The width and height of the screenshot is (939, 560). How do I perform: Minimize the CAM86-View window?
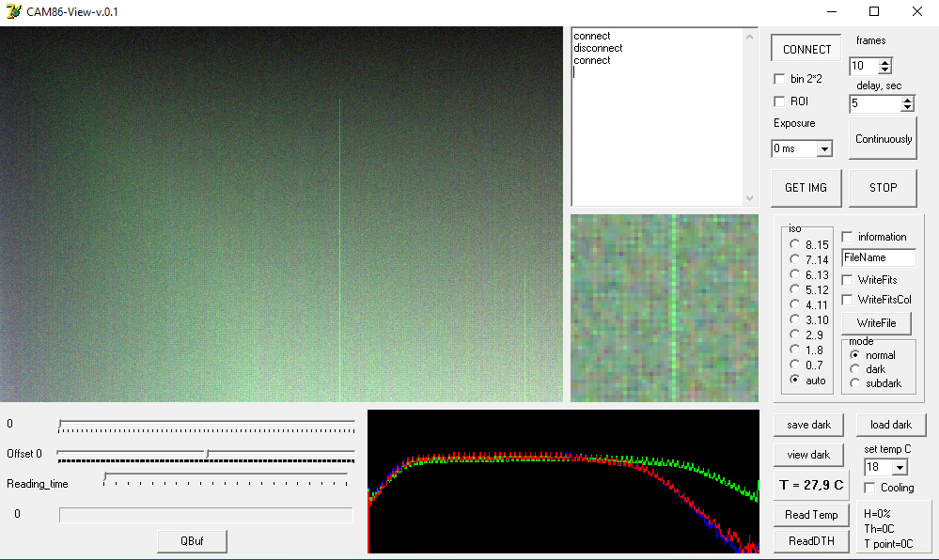833,11
